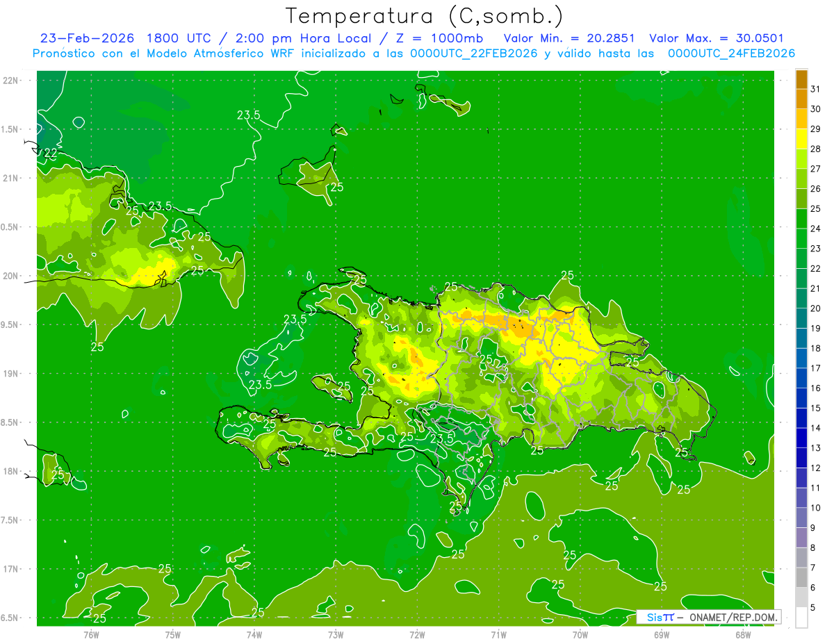Click the "18N" latitude axis label

click(10, 471)
